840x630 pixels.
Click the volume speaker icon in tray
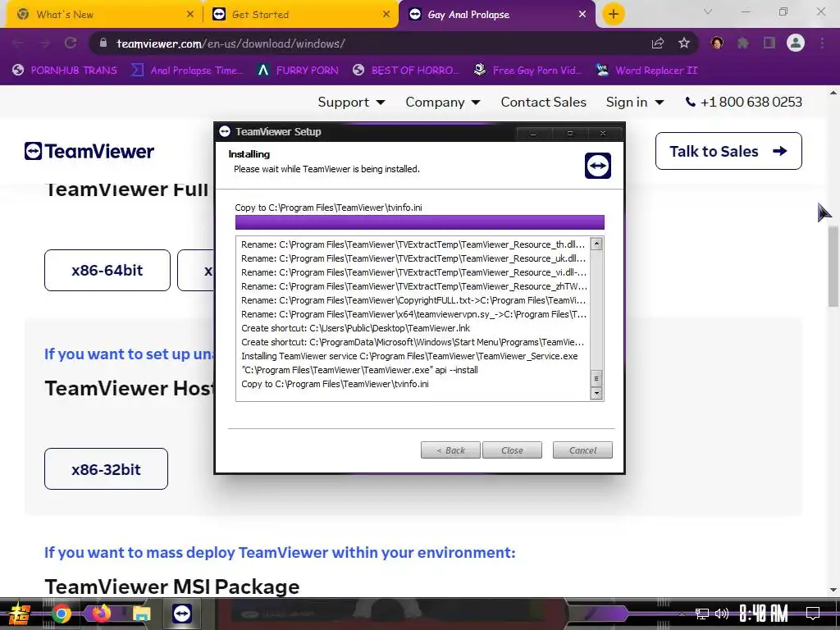[x=722, y=614]
